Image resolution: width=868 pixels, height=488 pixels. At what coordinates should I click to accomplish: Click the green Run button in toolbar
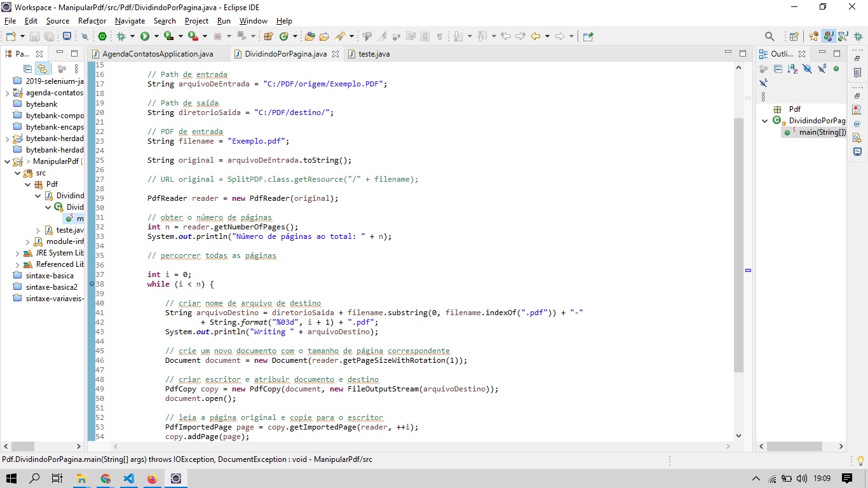pos(145,36)
